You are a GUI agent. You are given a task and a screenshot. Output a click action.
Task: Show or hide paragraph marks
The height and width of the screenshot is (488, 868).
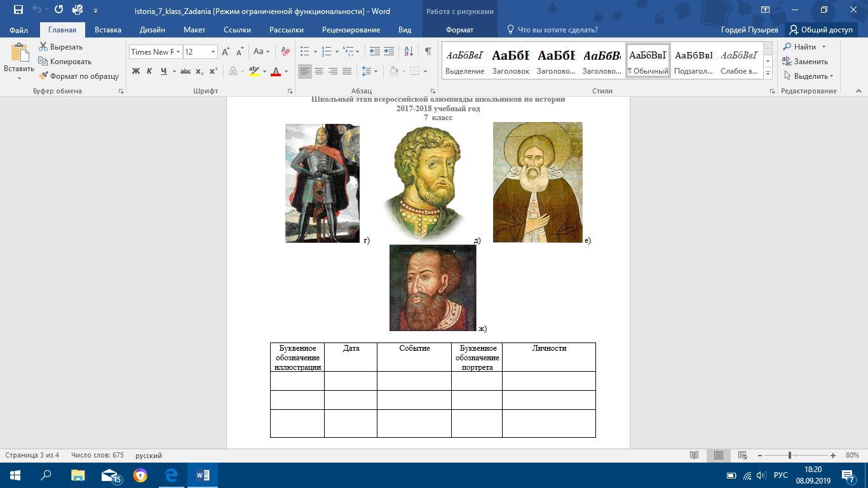[x=428, y=52]
